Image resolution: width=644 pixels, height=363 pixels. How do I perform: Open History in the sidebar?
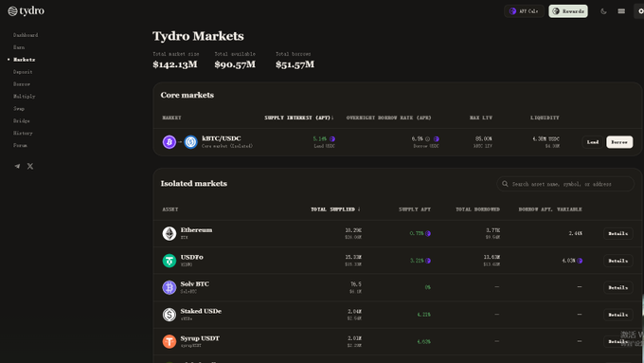coord(23,134)
